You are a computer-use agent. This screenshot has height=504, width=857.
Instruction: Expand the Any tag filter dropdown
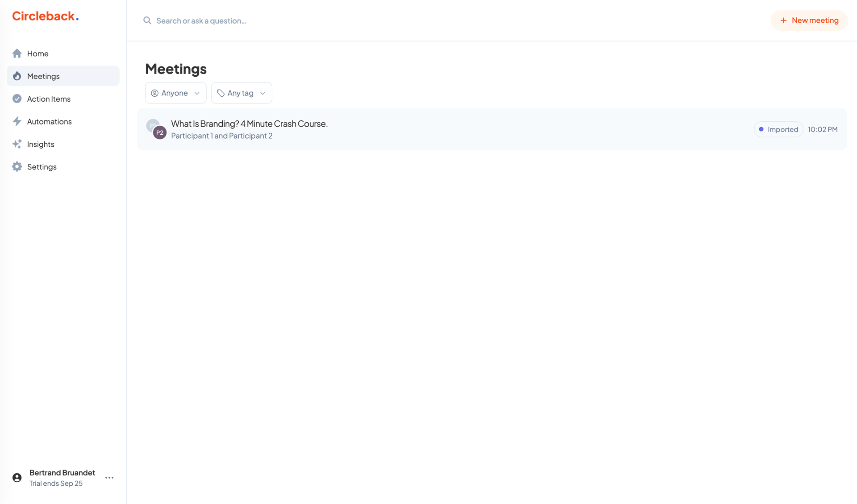(241, 93)
